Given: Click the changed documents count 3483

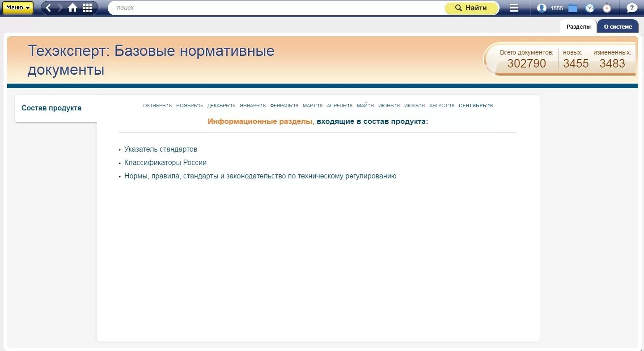Looking at the screenshot, I should [612, 63].
